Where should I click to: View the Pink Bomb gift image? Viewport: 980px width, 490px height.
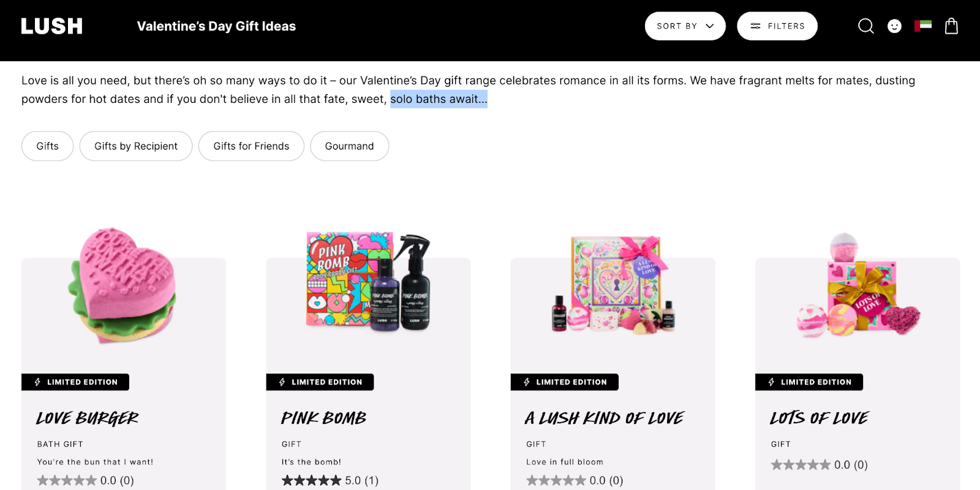368,282
